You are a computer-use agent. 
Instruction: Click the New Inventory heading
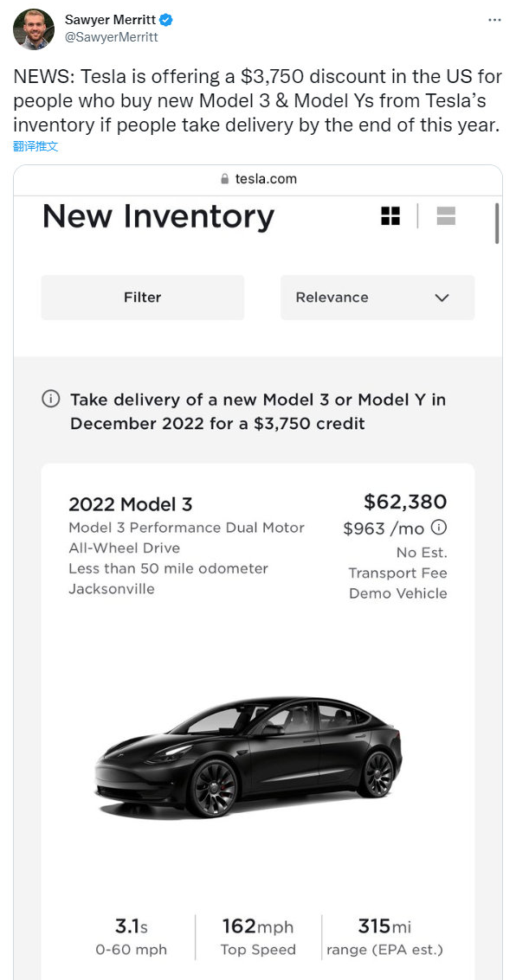158,217
